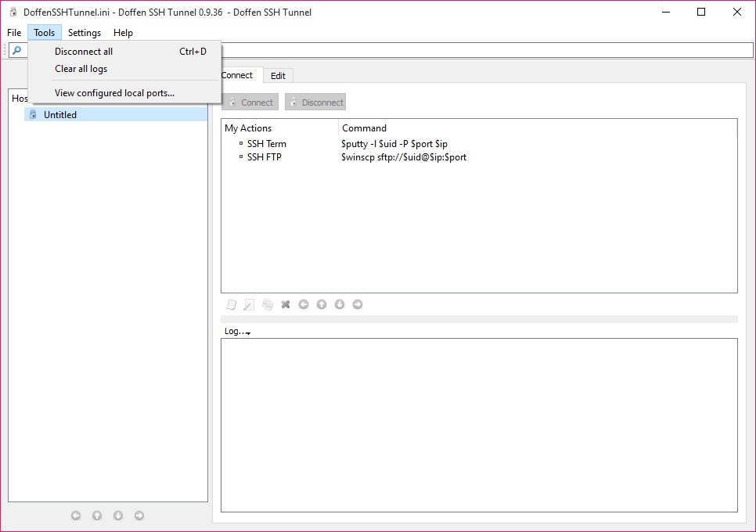Viewport: 756px width, 532px height.
Task: Close the Doffen SSH Tunnel window
Action: pos(736,12)
